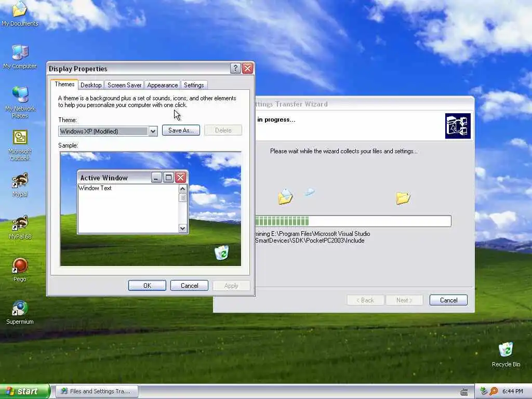Switch to the Desktop tab
The width and height of the screenshot is (532, 399).
pos(91,85)
